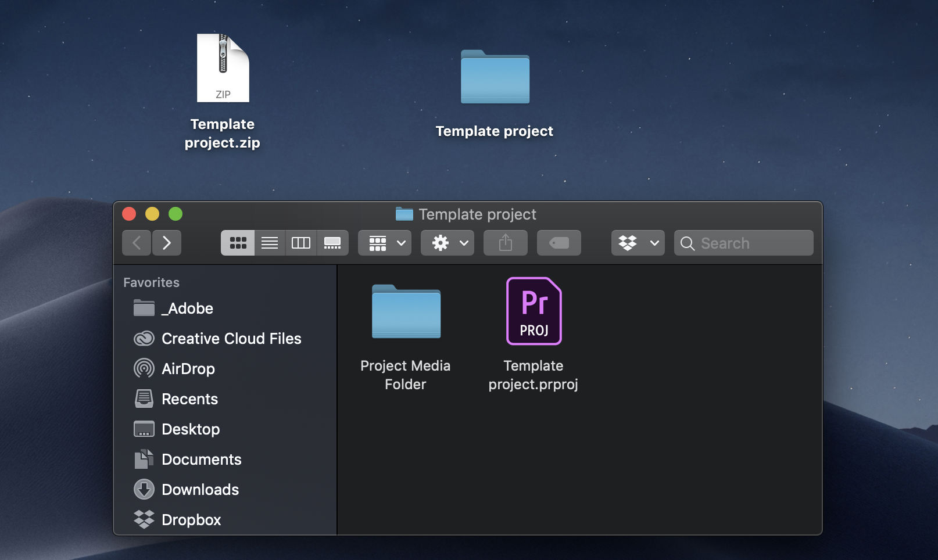Open Creative Cloud Files from the sidebar

coord(231,339)
